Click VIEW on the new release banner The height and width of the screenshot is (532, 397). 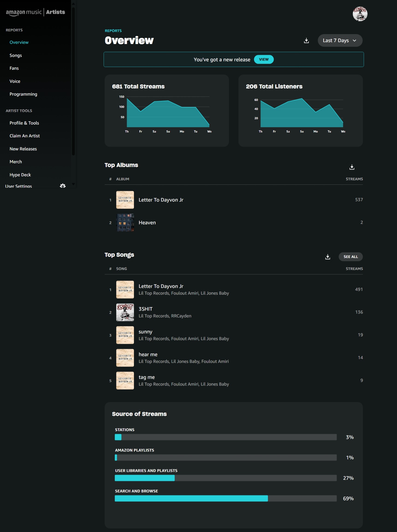pyautogui.click(x=264, y=59)
